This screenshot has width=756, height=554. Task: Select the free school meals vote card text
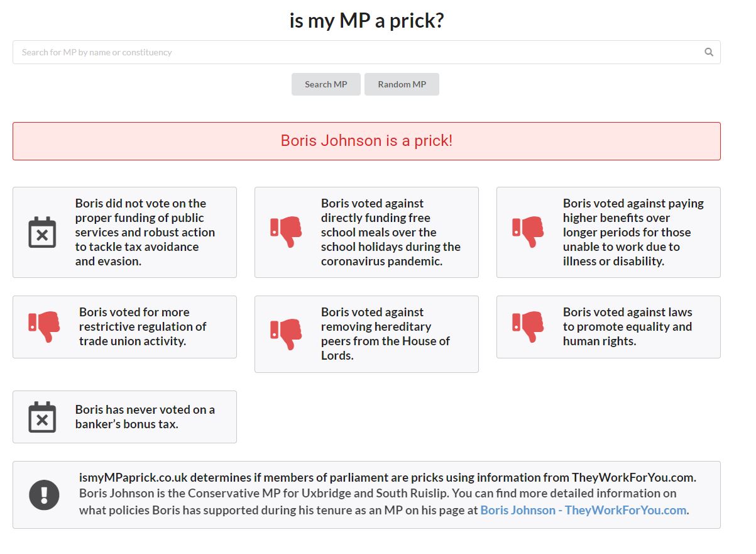[x=391, y=232]
